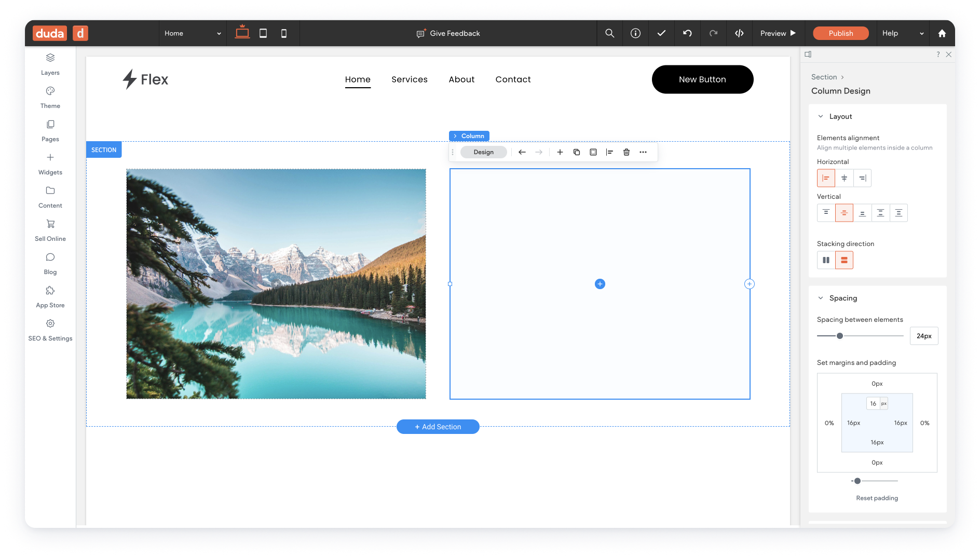Open the column Design button
Screen dimensions: 980x558
[484, 152]
